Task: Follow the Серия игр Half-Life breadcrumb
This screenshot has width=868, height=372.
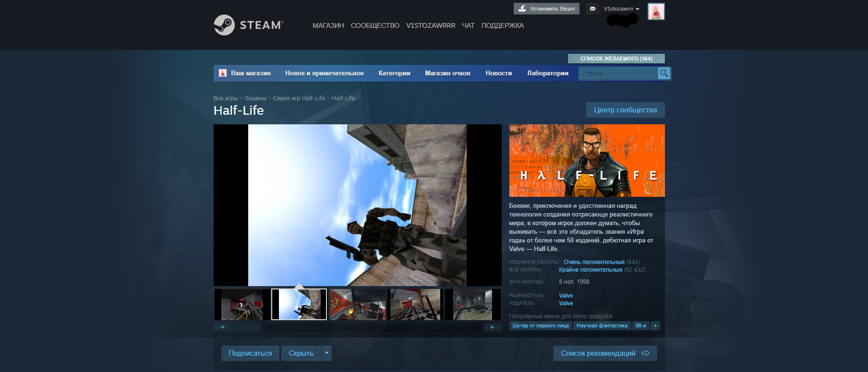Action: tap(299, 98)
